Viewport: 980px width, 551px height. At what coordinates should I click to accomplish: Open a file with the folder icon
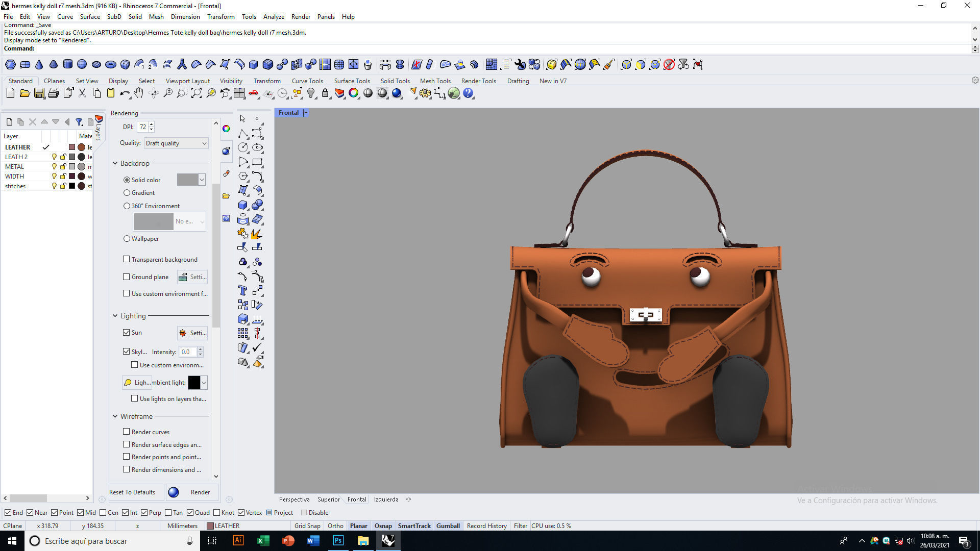coord(24,93)
